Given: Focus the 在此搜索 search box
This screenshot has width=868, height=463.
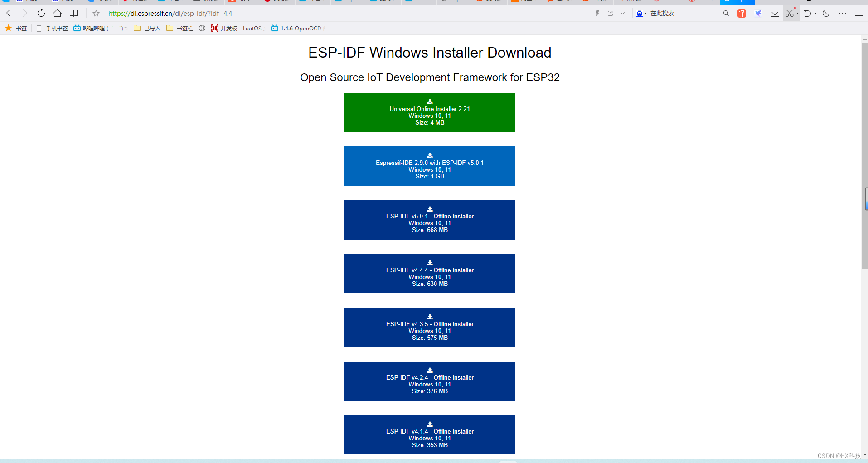Looking at the screenshot, I should 684,13.
